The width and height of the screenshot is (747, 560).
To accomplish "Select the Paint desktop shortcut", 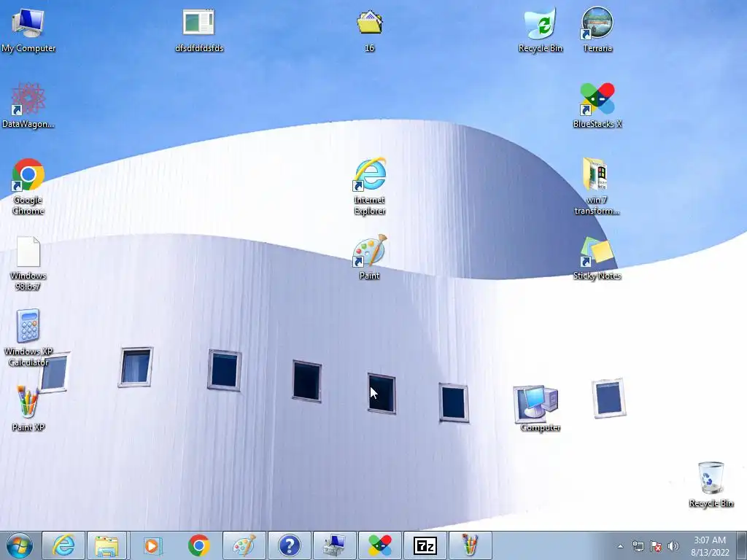I will point(369,257).
